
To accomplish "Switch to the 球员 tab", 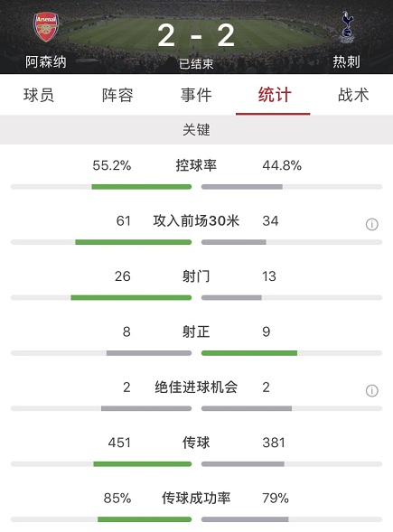I will click(39, 95).
